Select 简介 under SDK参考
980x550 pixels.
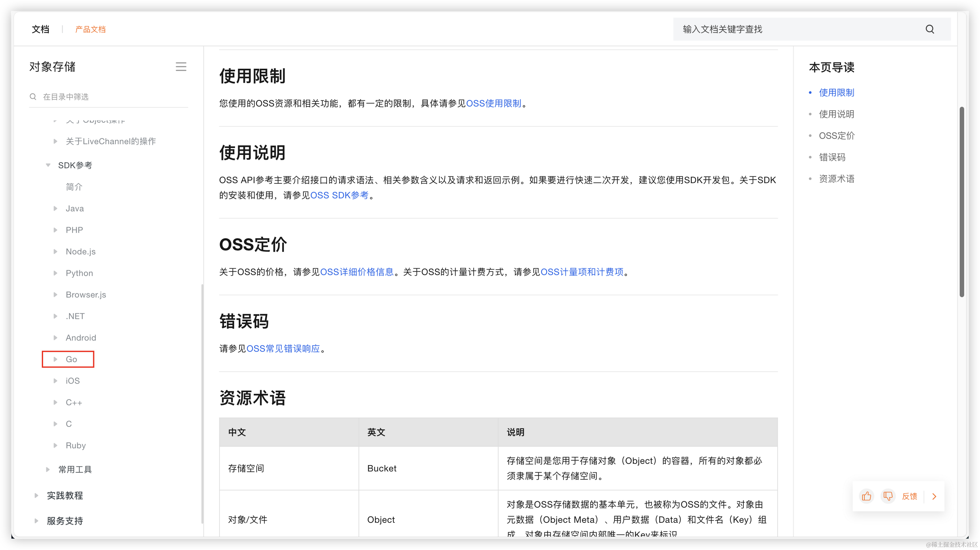(x=74, y=187)
